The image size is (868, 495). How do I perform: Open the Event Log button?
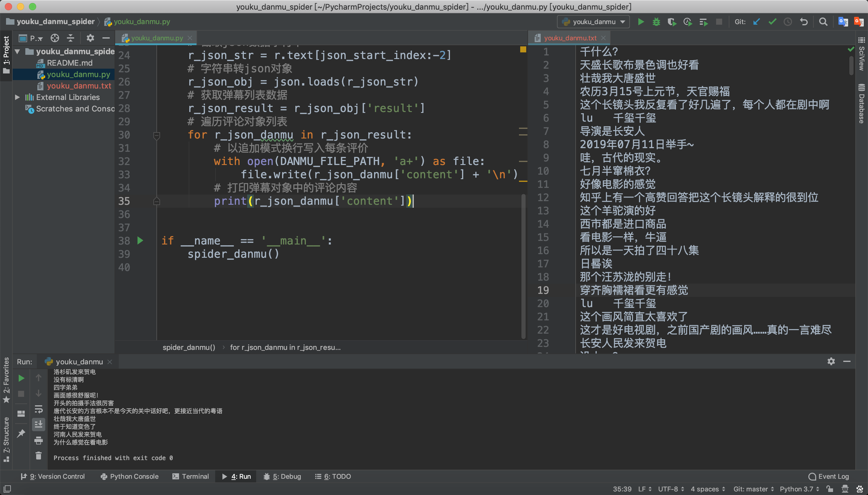point(829,476)
